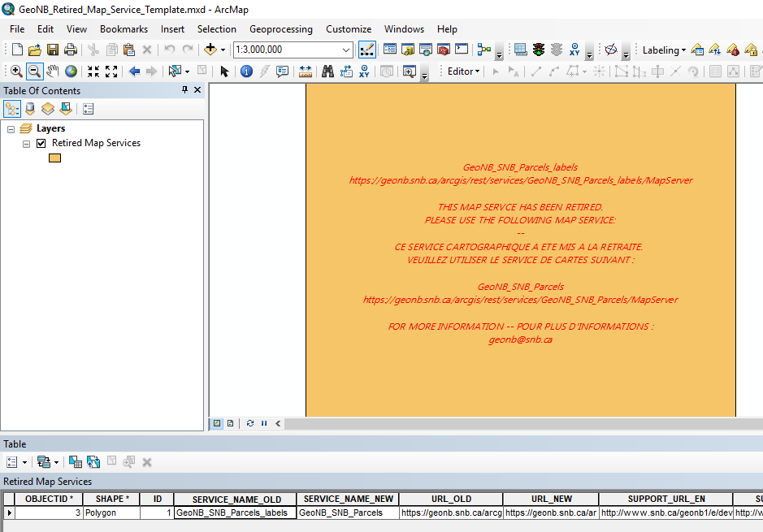The image size is (763, 532).
Task: Click the New map document icon
Action: [x=17, y=49]
